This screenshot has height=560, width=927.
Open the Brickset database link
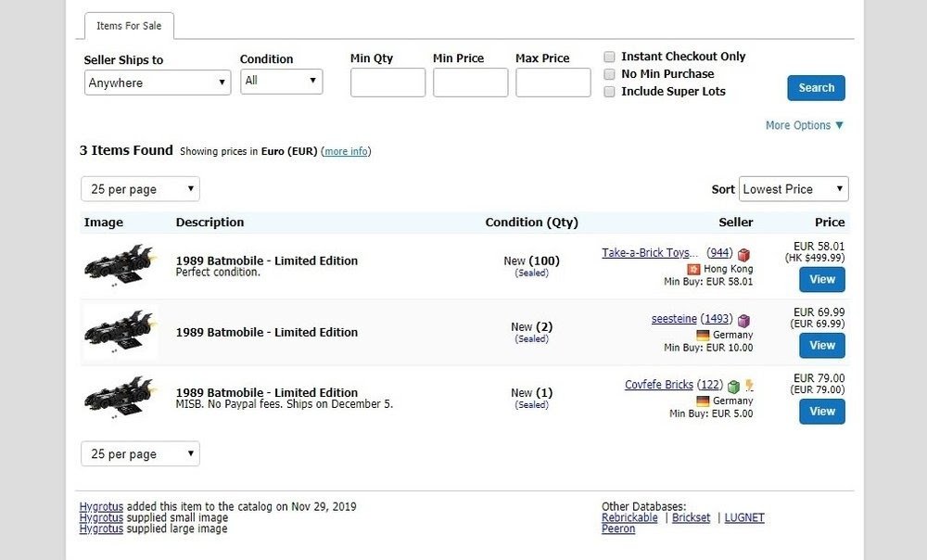pyautogui.click(x=692, y=518)
